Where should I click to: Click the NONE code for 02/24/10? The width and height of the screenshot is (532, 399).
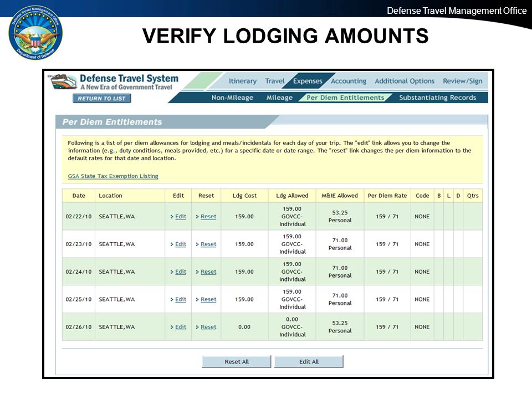(x=422, y=272)
